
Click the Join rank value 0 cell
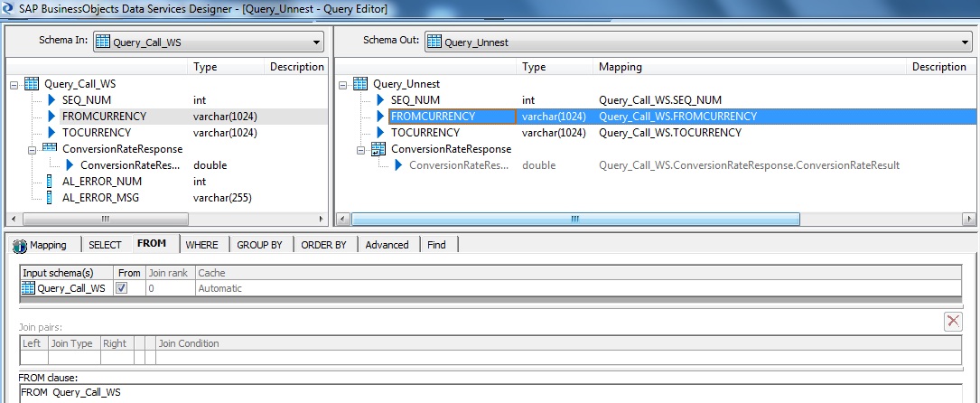[x=169, y=288]
